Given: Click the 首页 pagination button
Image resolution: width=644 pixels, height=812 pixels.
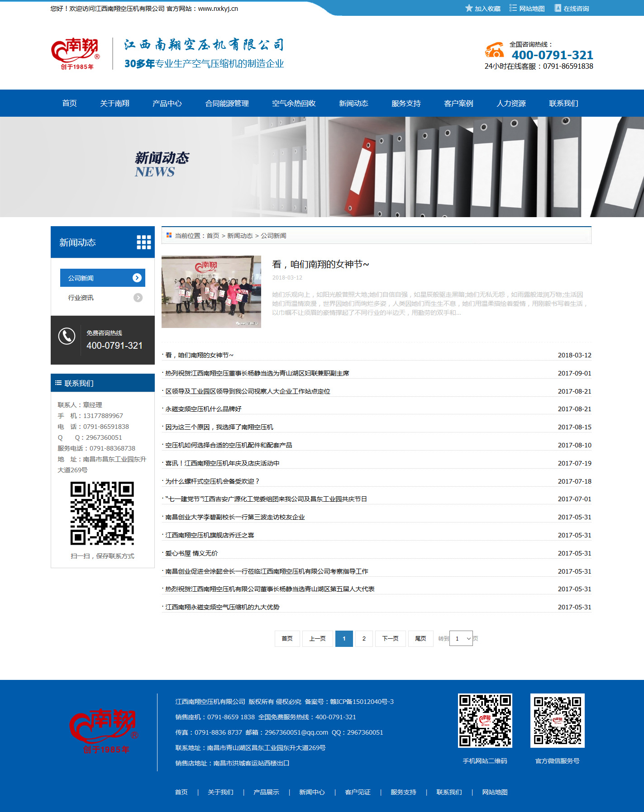Looking at the screenshot, I should 287,638.
